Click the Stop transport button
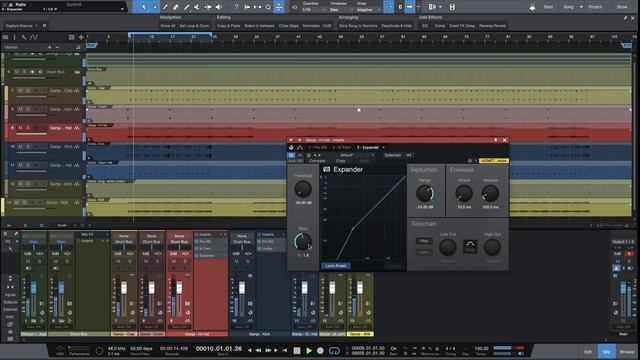This screenshot has height=360, width=640. pos(297,351)
